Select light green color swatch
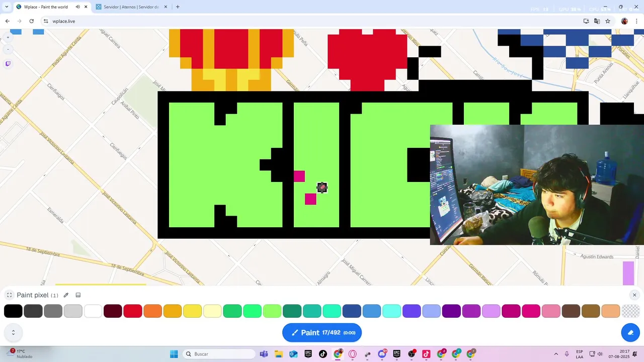The width and height of the screenshot is (644, 362). (x=272, y=311)
